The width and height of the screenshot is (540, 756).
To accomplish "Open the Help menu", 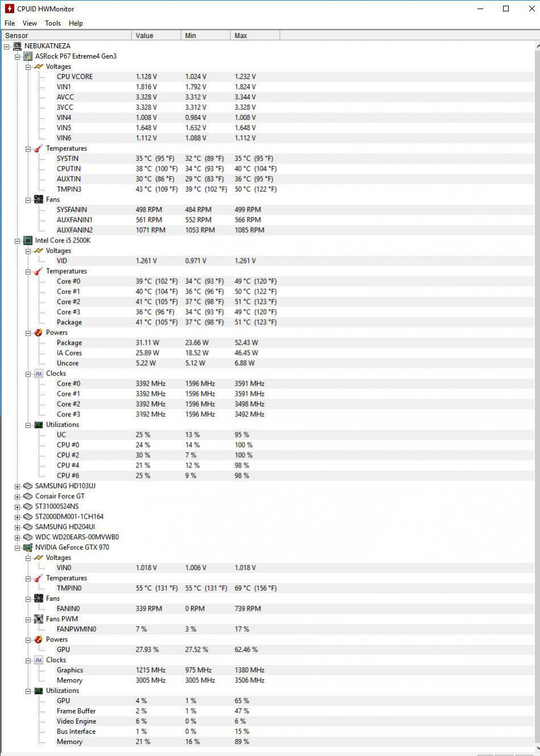I will pyautogui.click(x=76, y=23).
